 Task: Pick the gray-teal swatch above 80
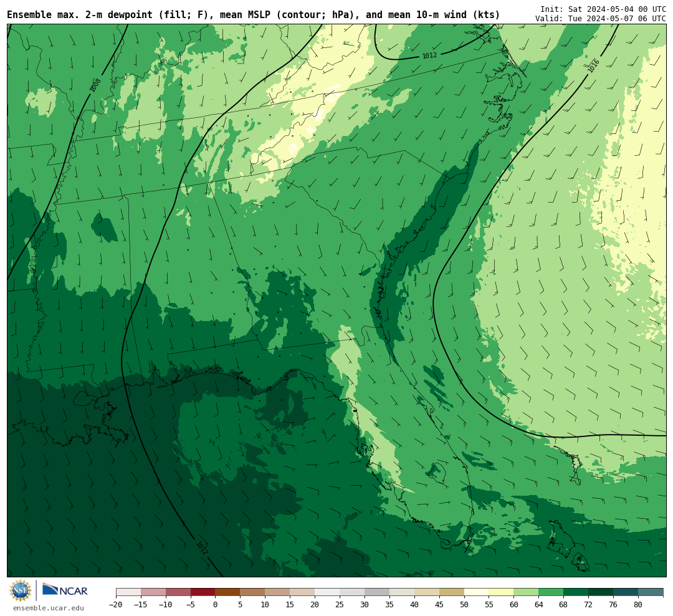pos(651,592)
